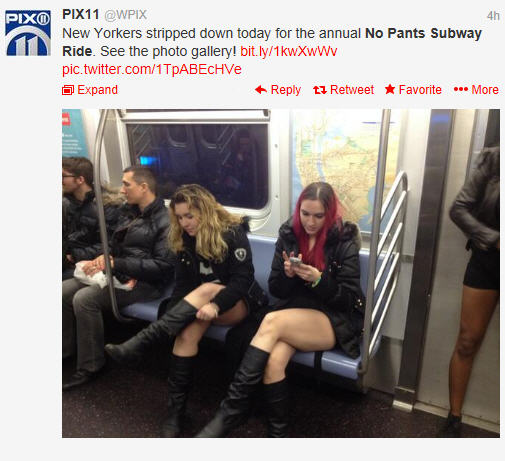Click the PIX11 profile avatar logo
Viewport: 505px width, 461px height.
(x=28, y=33)
